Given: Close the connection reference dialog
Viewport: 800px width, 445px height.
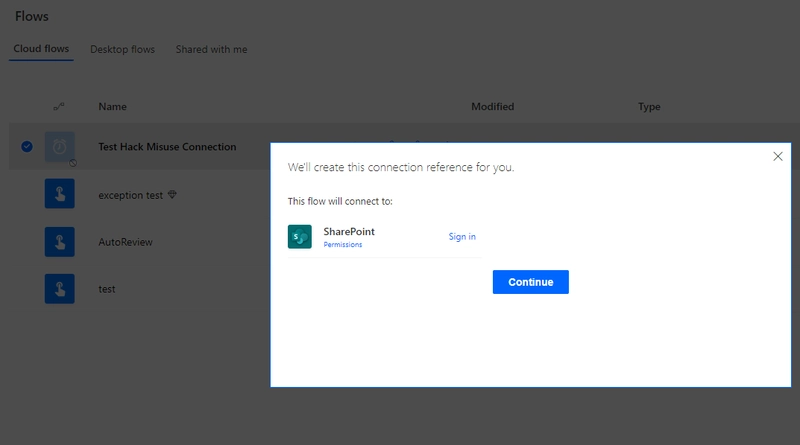Looking at the screenshot, I should point(778,156).
